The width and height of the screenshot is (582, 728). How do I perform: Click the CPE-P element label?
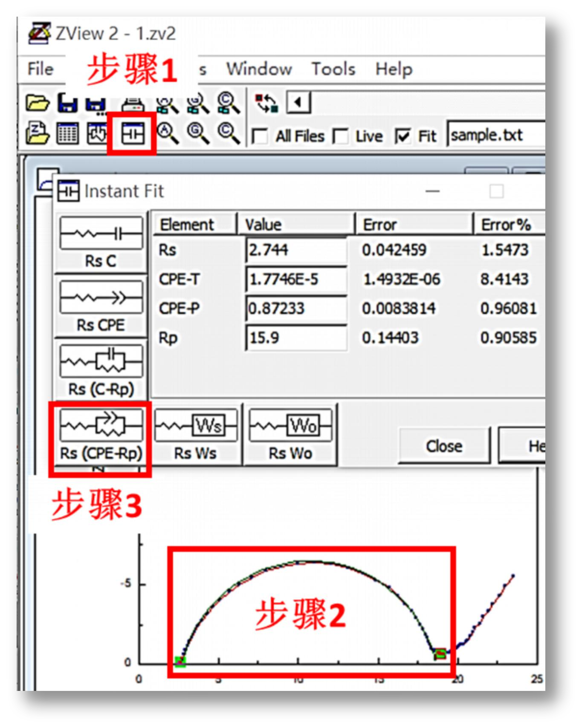coord(179,308)
